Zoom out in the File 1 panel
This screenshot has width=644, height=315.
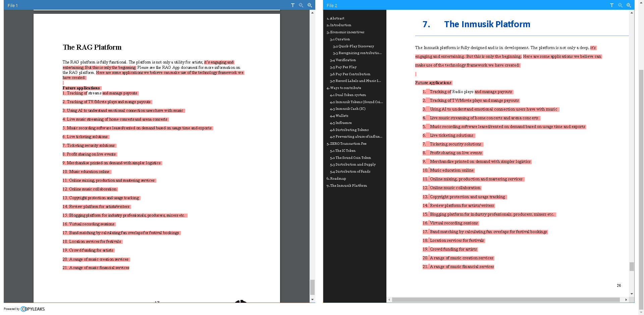click(x=301, y=5)
